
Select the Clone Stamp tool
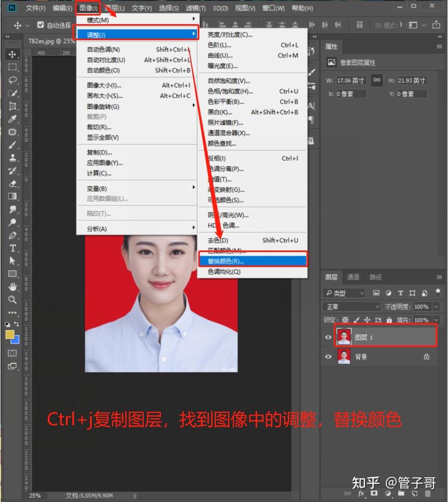[x=12, y=158]
